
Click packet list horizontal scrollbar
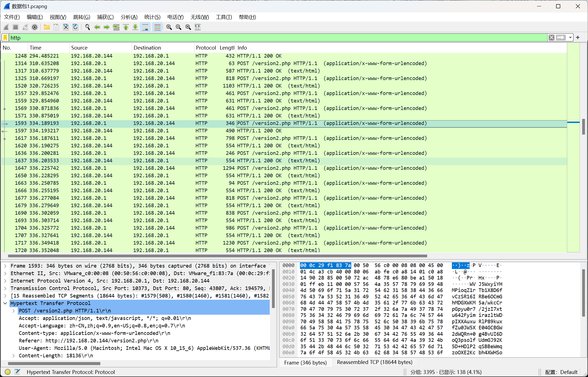pos(218,256)
